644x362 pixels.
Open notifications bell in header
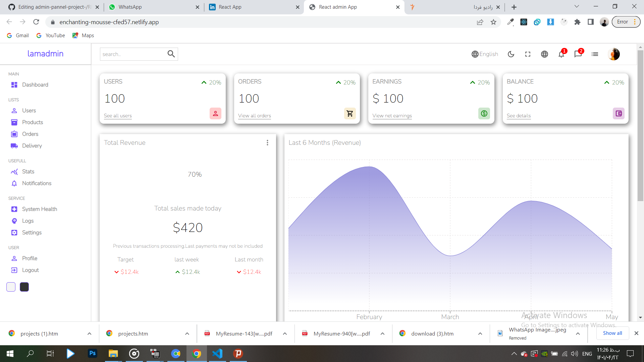[561, 54]
